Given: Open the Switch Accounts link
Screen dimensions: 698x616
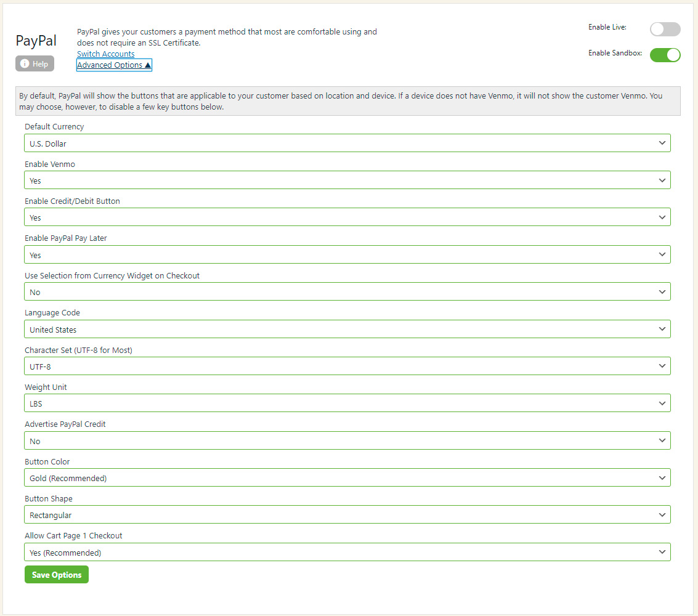Looking at the screenshot, I should click(105, 54).
